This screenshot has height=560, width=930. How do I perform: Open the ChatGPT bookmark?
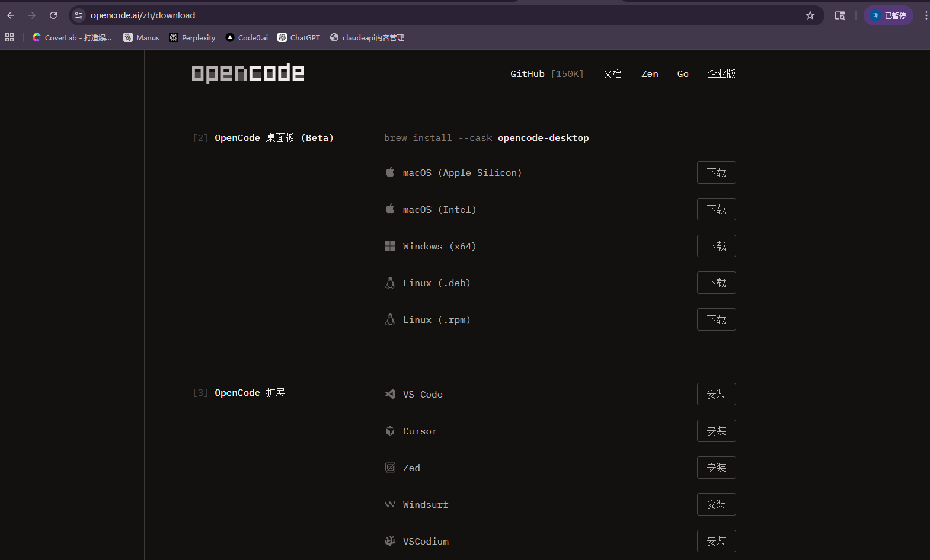coord(299,37)
